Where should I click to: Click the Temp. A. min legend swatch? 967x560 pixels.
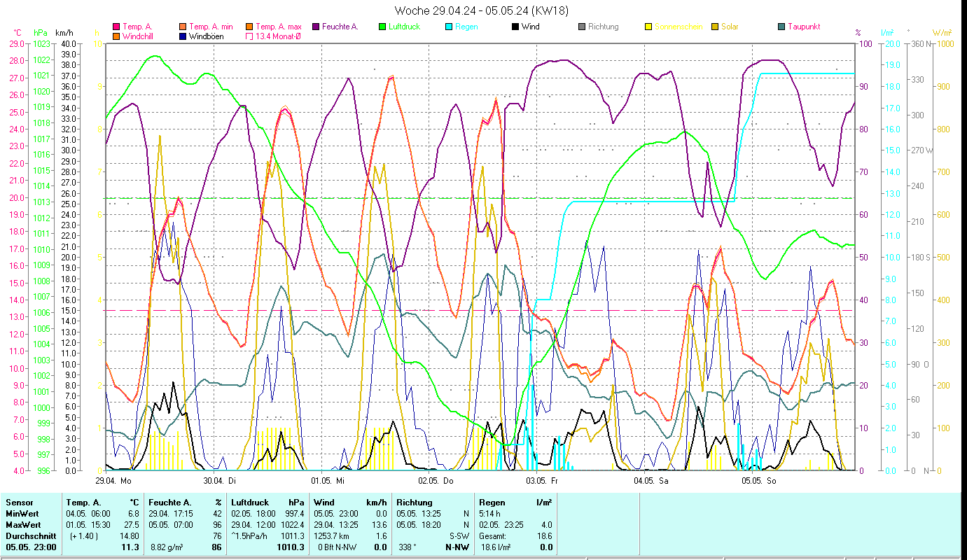[183, 27]
